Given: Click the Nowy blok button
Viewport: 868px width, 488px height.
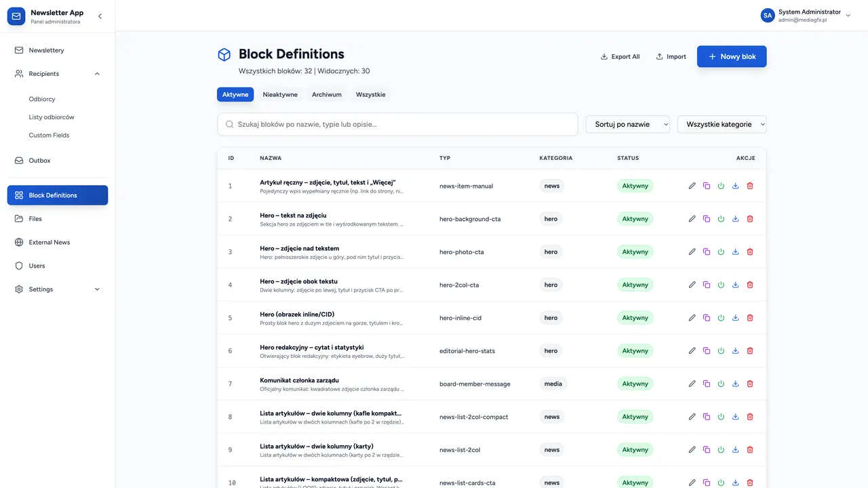Looking at the screenshot, I should 732,57.
